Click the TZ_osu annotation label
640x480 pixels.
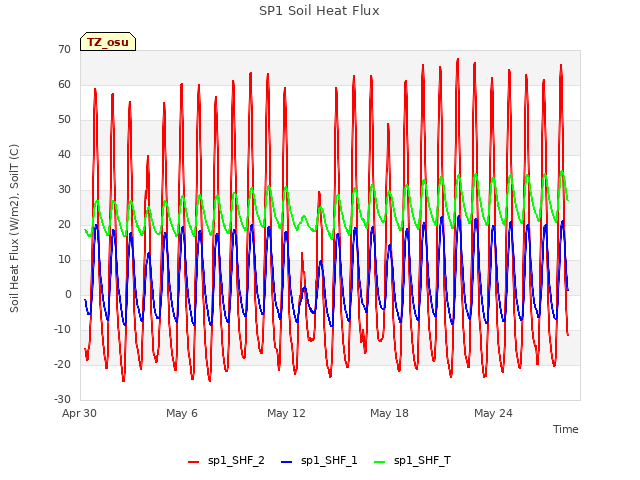tap(108, 42)
